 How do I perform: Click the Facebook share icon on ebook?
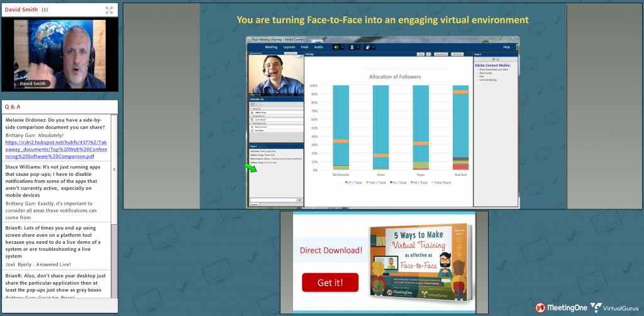tap(460, 239)
